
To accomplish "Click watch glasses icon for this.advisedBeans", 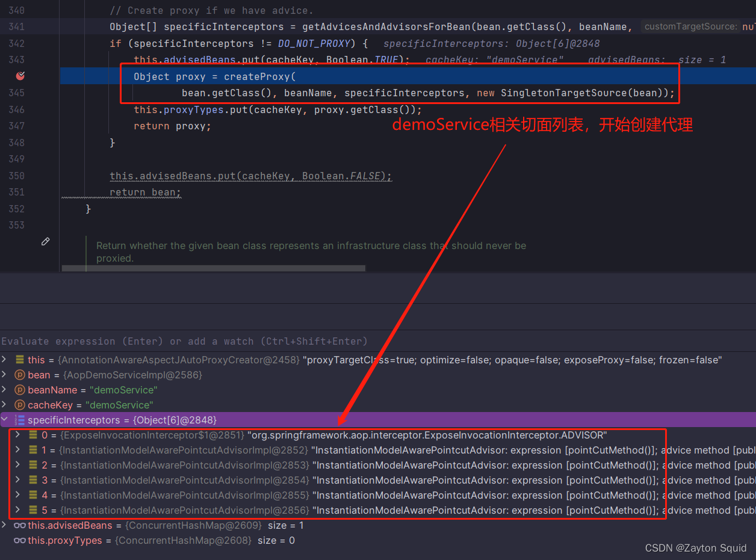I will coord(20,525).
